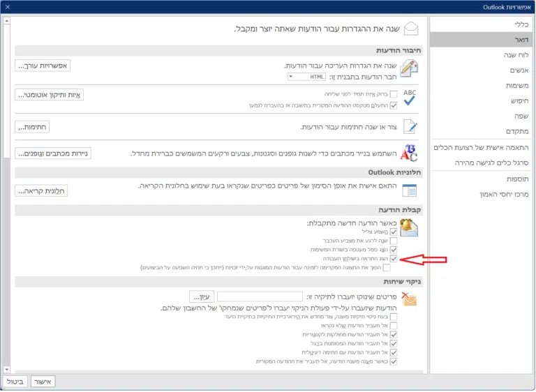Enable בדוק איות תמיד לפני שליחה checkbox
The image size is (536, 392).
(394, 94)
